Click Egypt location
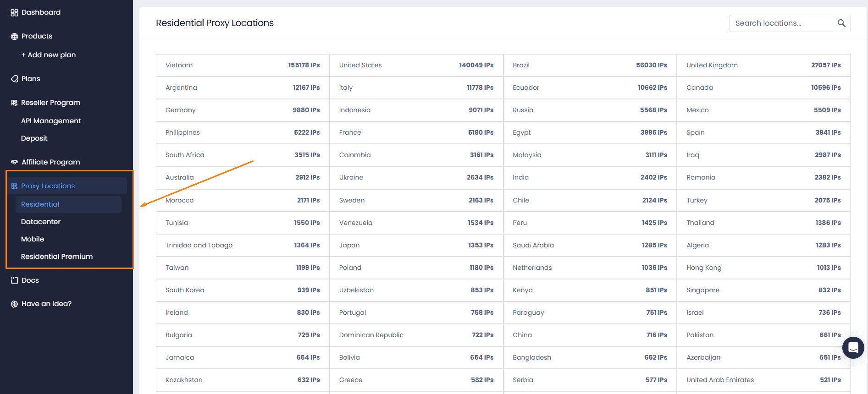Image resolution: width=868 pixels, height=394 pixels. [590, 132]
